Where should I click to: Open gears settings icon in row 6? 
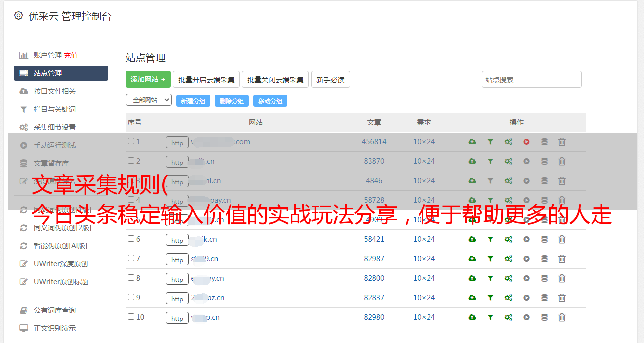click(508, 239)
